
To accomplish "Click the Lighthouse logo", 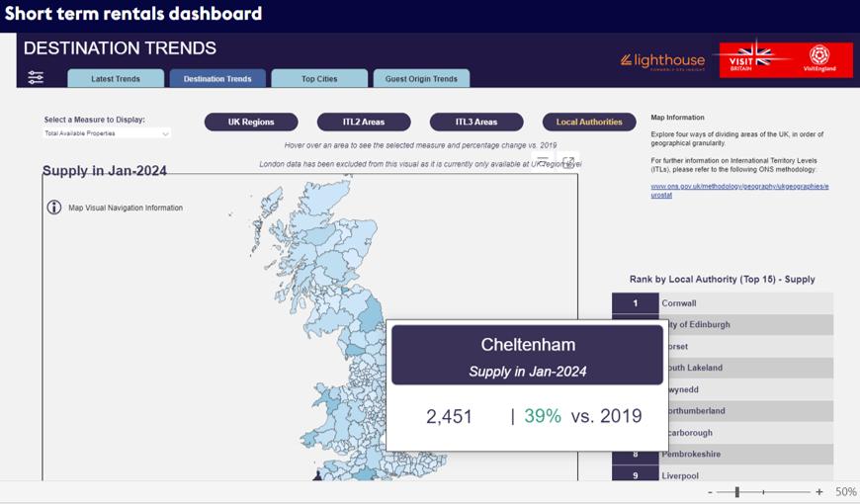I will [x=662, y=60].
